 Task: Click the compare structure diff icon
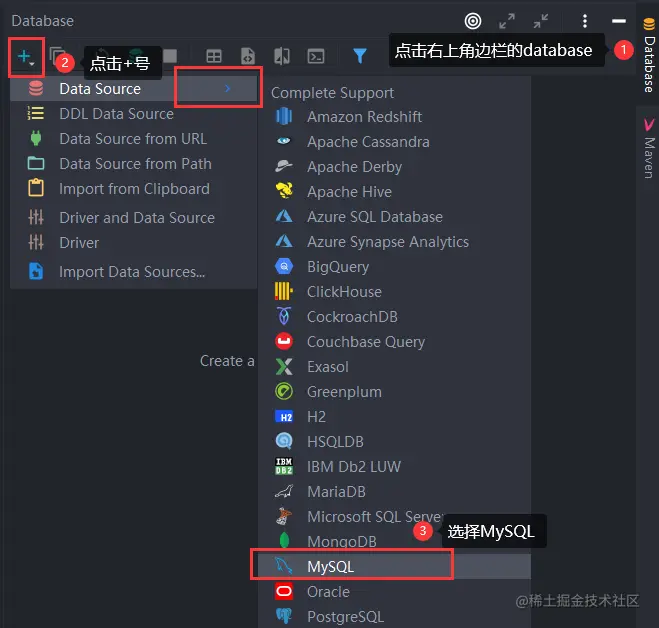(x=282, y=56)
